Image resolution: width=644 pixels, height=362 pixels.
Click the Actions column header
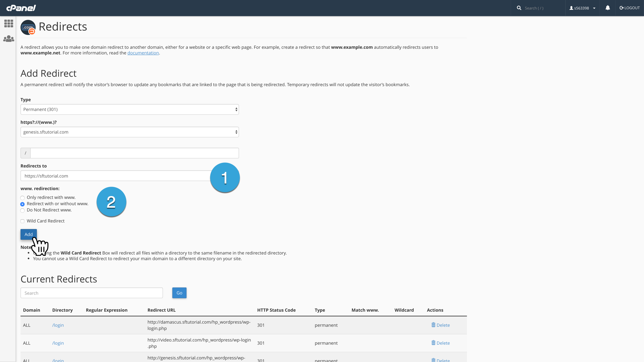point(435,310)
